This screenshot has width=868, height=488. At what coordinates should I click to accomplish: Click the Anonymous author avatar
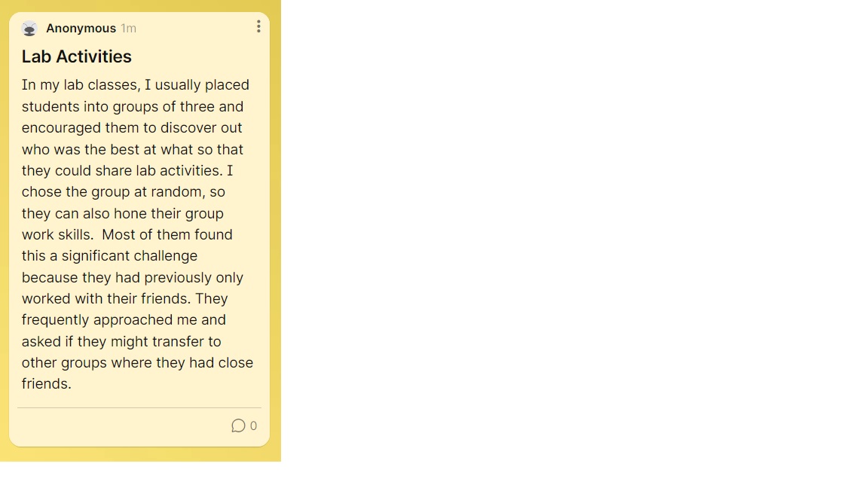29,28
